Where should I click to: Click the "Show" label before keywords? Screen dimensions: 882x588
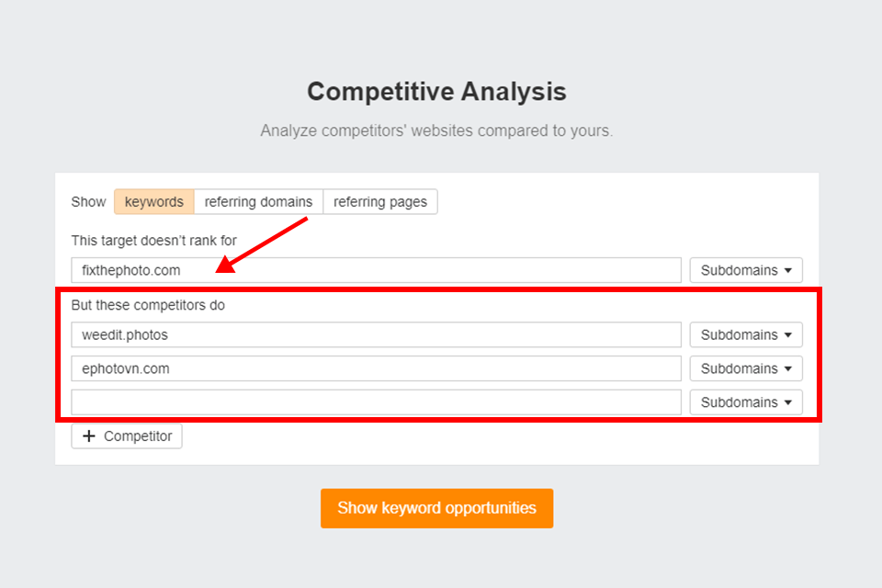coord(89,202)
